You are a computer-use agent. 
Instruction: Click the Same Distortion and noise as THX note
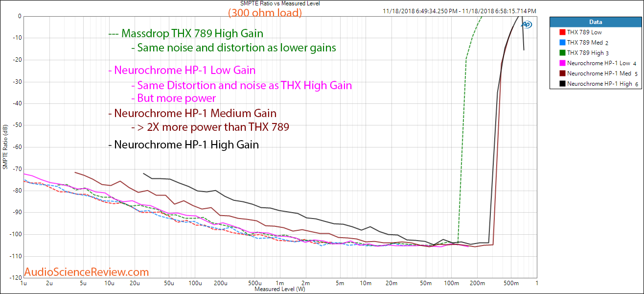click(x=242, y=85)
